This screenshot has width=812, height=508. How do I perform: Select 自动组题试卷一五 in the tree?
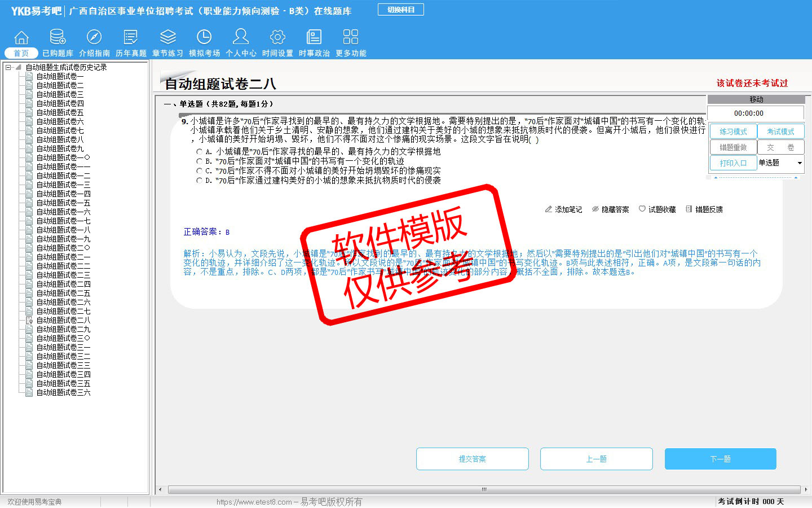63,203
